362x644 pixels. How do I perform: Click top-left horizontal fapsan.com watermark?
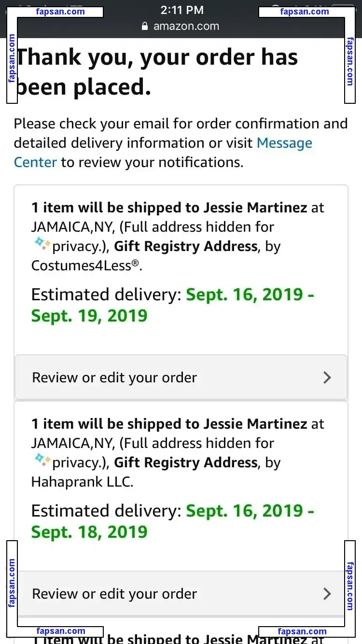[x=60, y=12]
